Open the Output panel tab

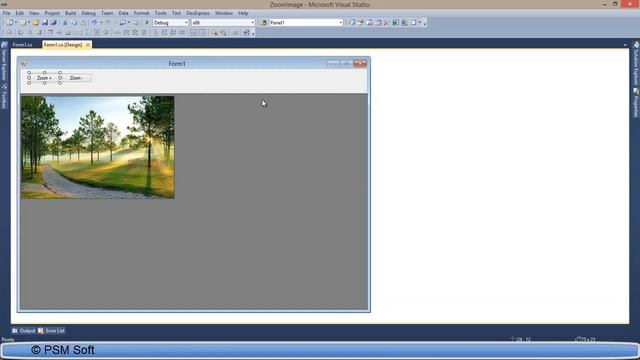[x=24, y=331]
